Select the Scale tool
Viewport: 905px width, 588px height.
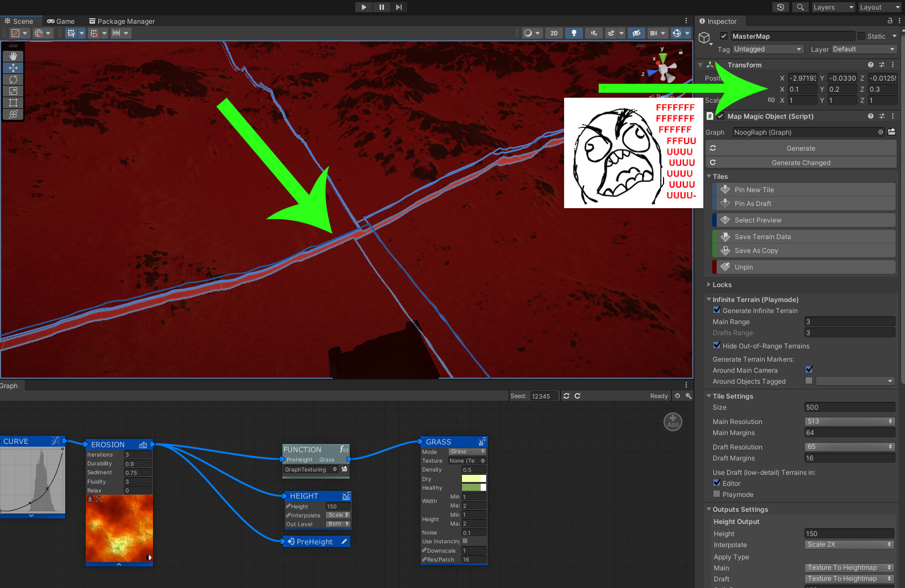(13, 91)
